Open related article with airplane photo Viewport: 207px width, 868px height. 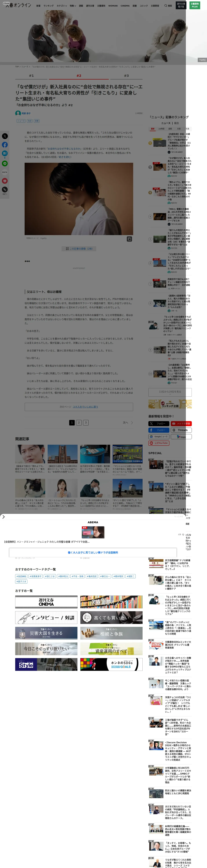click(127, 488)
